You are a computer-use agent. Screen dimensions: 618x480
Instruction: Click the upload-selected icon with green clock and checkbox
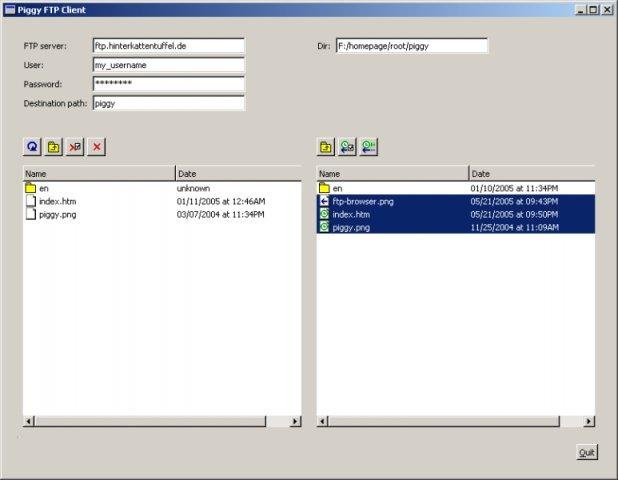[x=347, y=147]
